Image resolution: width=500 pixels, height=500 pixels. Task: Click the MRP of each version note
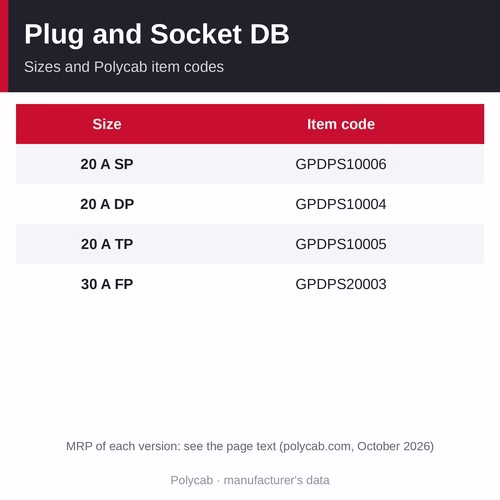(x=250, y=446)
